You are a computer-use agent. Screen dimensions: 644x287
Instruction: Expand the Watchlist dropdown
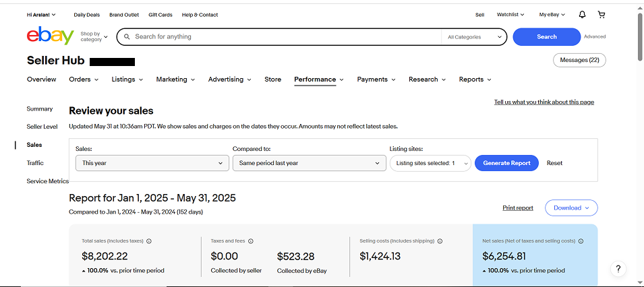click(510, 15)
